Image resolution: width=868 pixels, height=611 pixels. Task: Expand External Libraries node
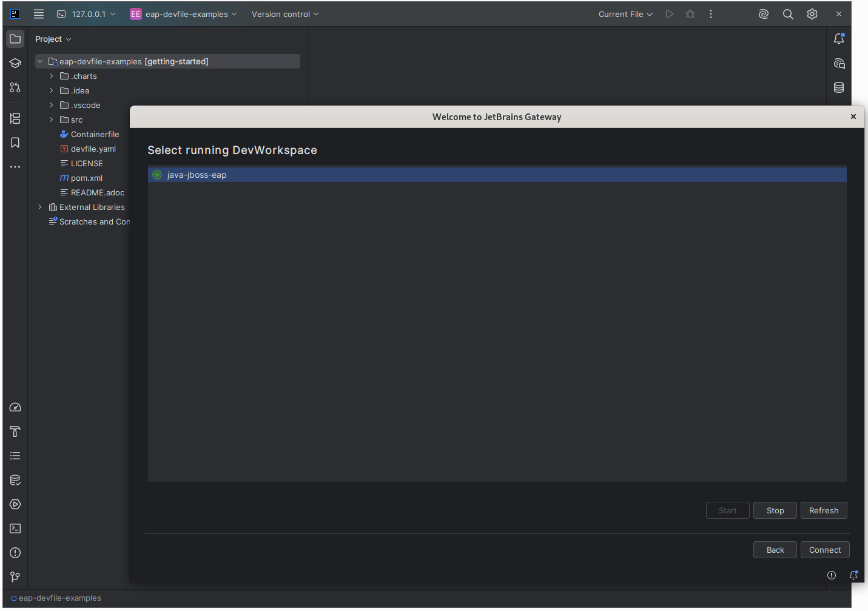click(x=40, y=207)
